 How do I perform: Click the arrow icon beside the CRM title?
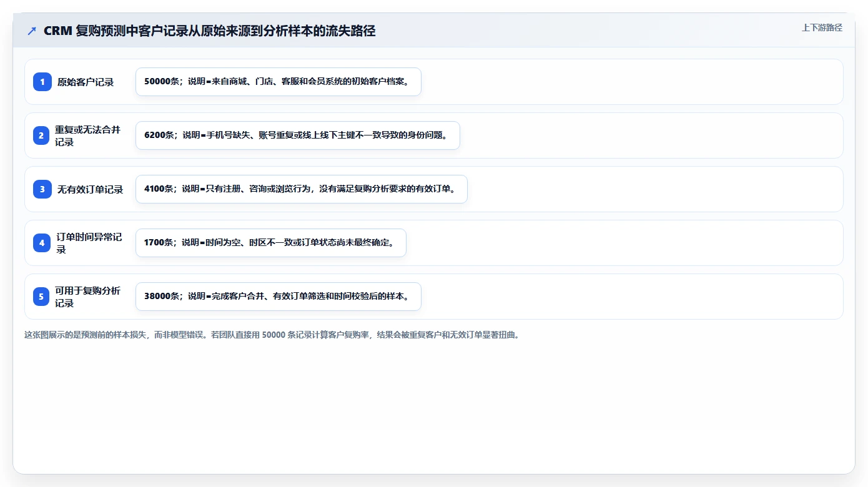click(32, 31)
